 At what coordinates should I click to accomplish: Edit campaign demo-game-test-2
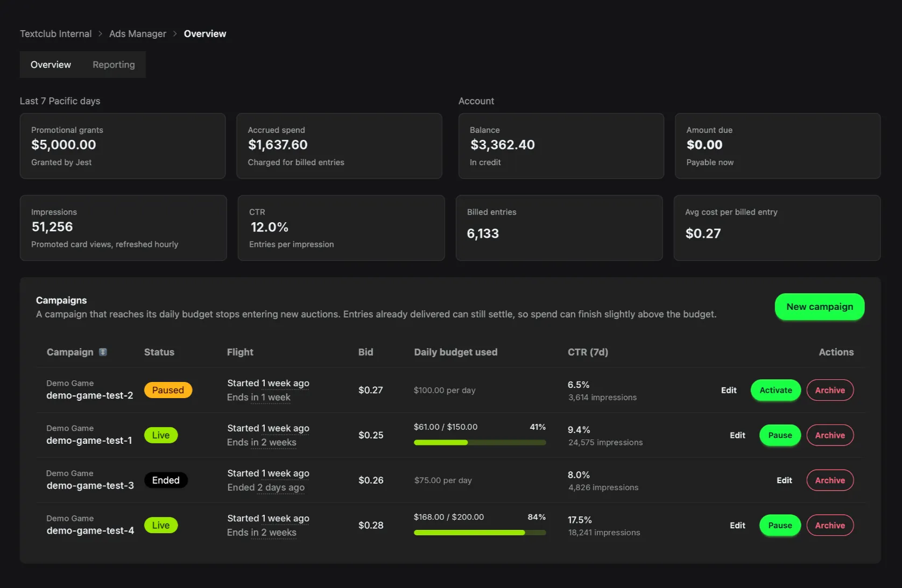[x=729, y=390]
